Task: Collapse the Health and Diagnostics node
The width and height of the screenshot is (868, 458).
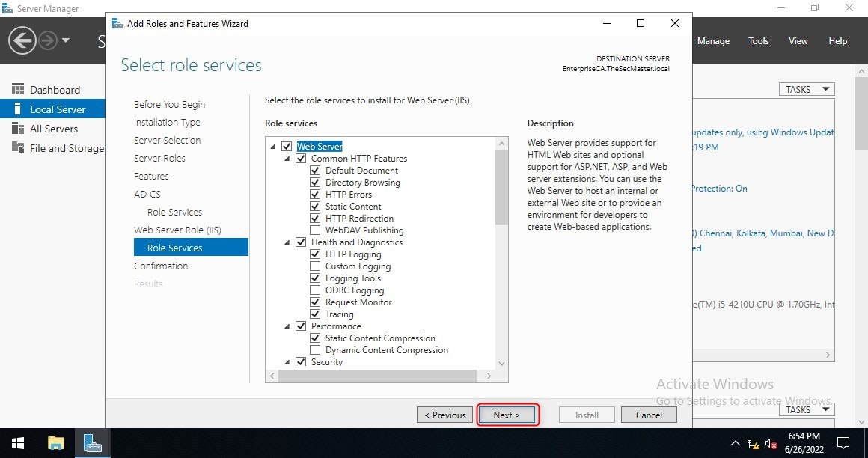Action: tap(287, 242)
